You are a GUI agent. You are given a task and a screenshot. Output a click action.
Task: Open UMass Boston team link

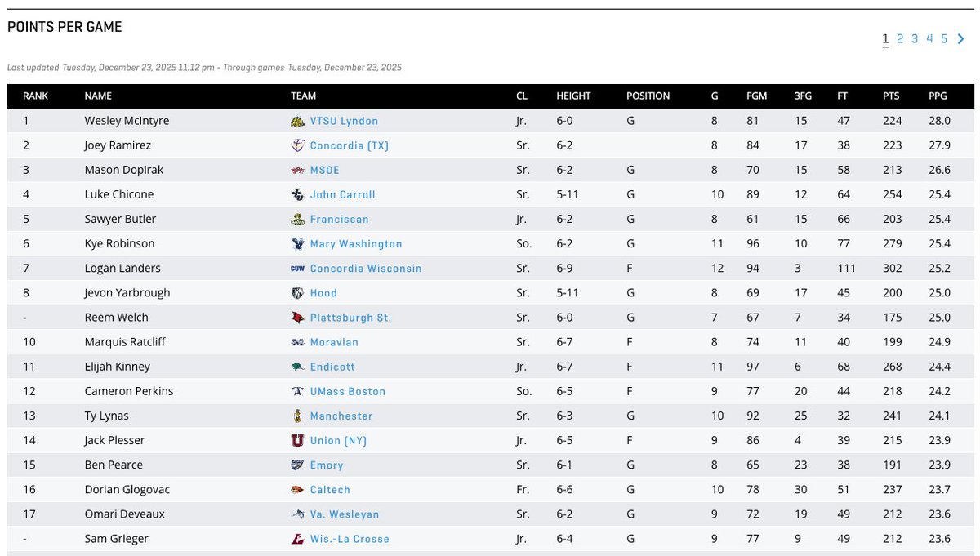coord(348,391)
